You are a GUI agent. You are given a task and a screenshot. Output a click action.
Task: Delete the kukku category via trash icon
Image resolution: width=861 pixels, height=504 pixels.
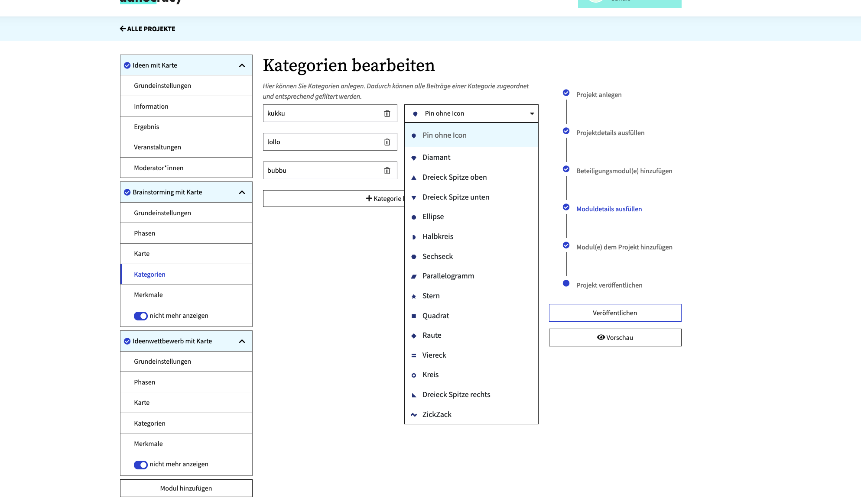pyautogui.click(x=387, y=113)
